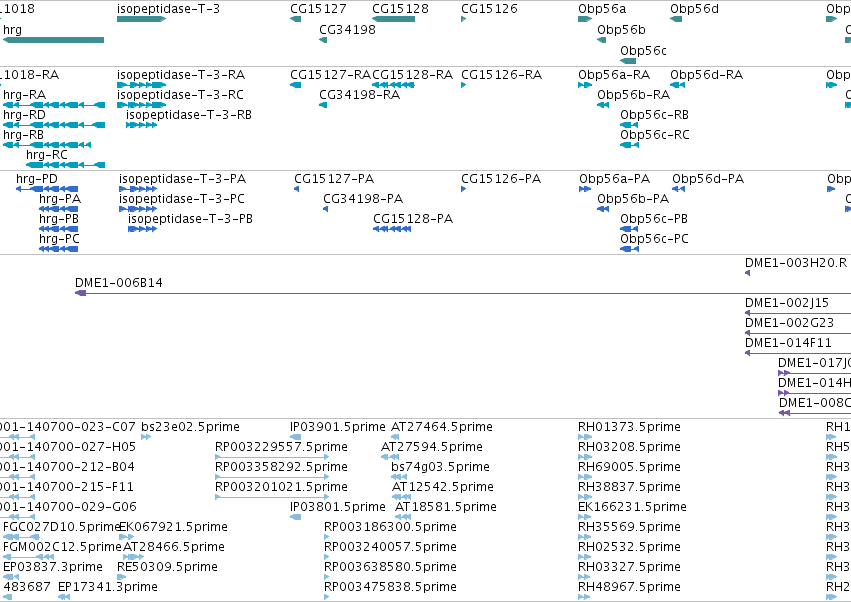Click the Obp56a-PA protein
This screenshot has width=851, height=602.
(585, 189)
